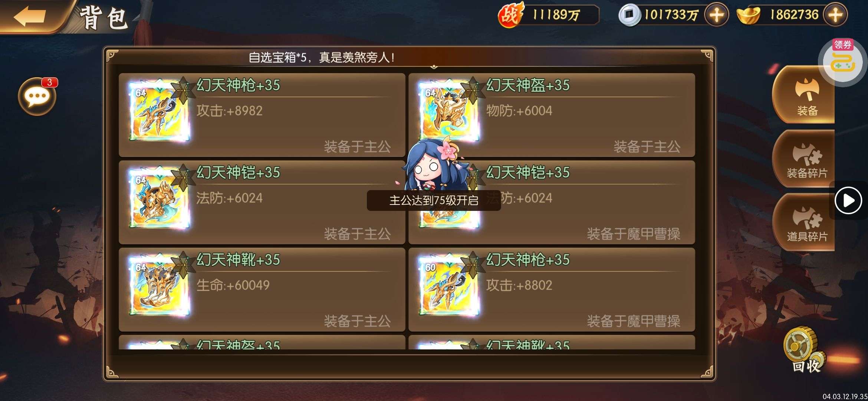Tap the play arrow on right edge

coord(848,200)
